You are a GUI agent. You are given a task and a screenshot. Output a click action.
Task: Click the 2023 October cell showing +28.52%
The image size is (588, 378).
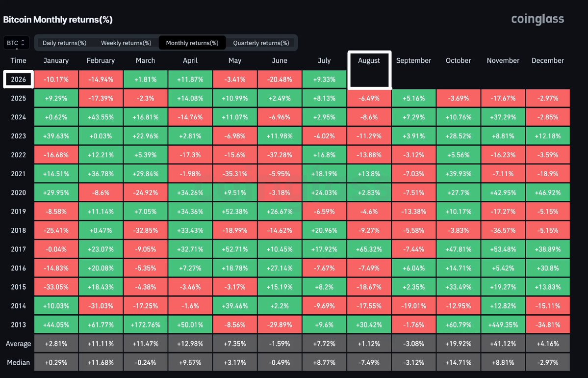[458, 136]
